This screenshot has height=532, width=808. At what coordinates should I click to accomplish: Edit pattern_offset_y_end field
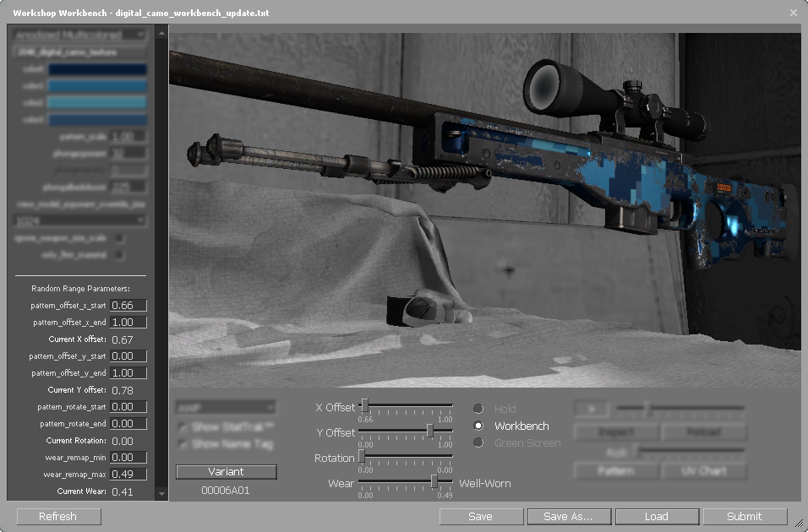click(x=128, y=373)
